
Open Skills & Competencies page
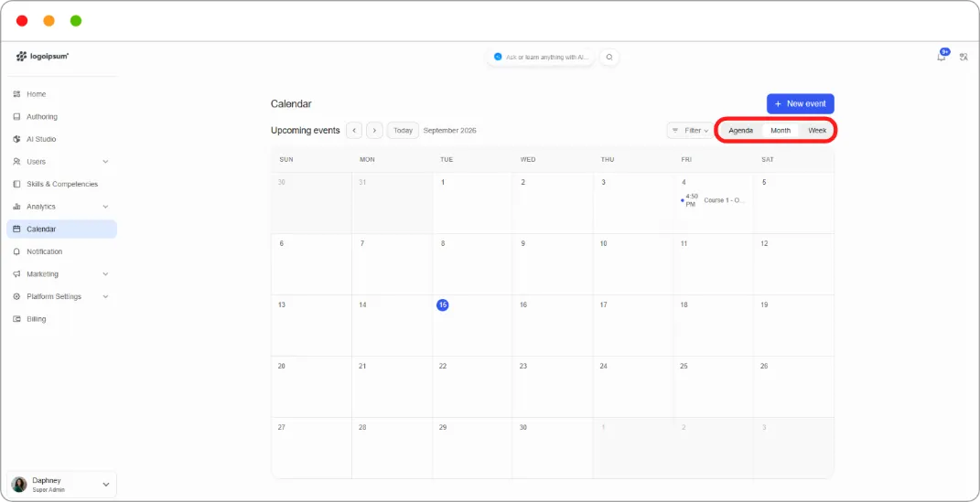tap(61, 184)
